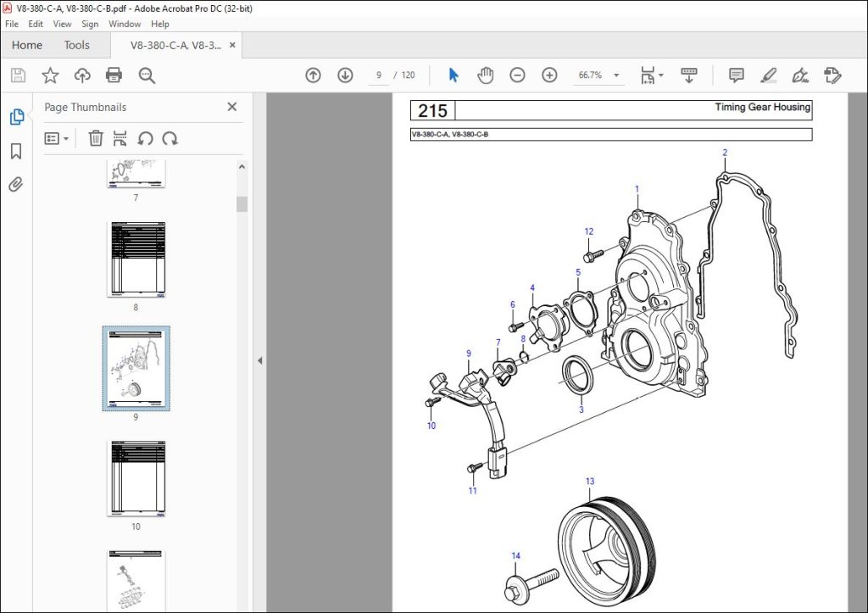Click the page number input field

(x=379, y=75)
